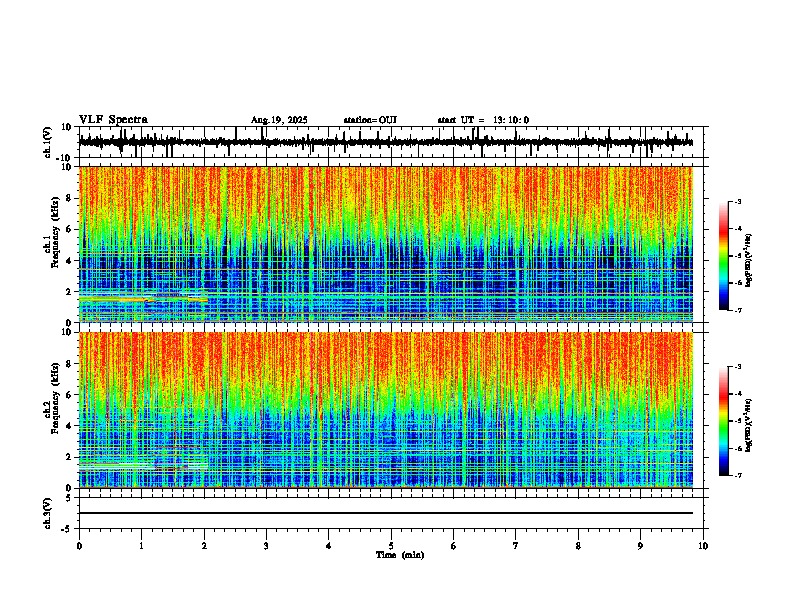Click the ch.1 "Frequency (kHz)" axis label
Screen dimensions: 792x612
pyautogui.click(x=55, y=232)
